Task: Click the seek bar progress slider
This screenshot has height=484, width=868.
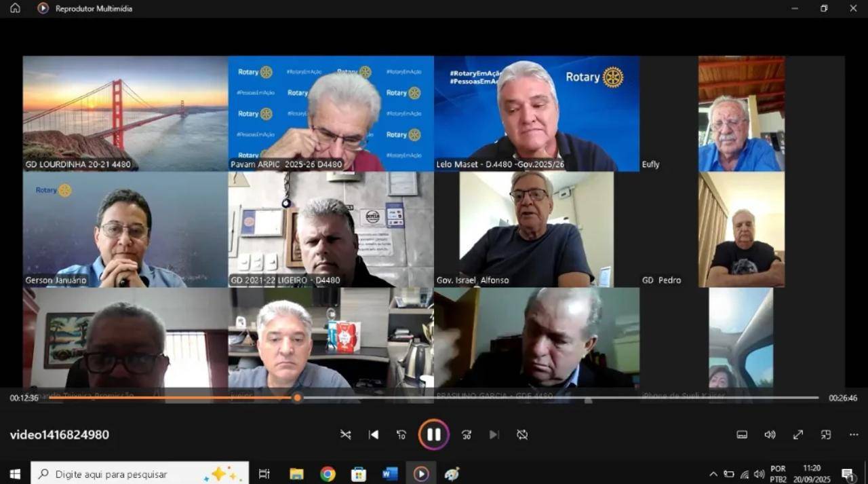Action: point(297,398)
